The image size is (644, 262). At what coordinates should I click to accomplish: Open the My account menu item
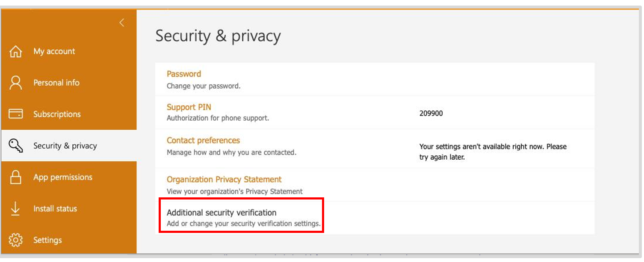click(x=54, y=51)
